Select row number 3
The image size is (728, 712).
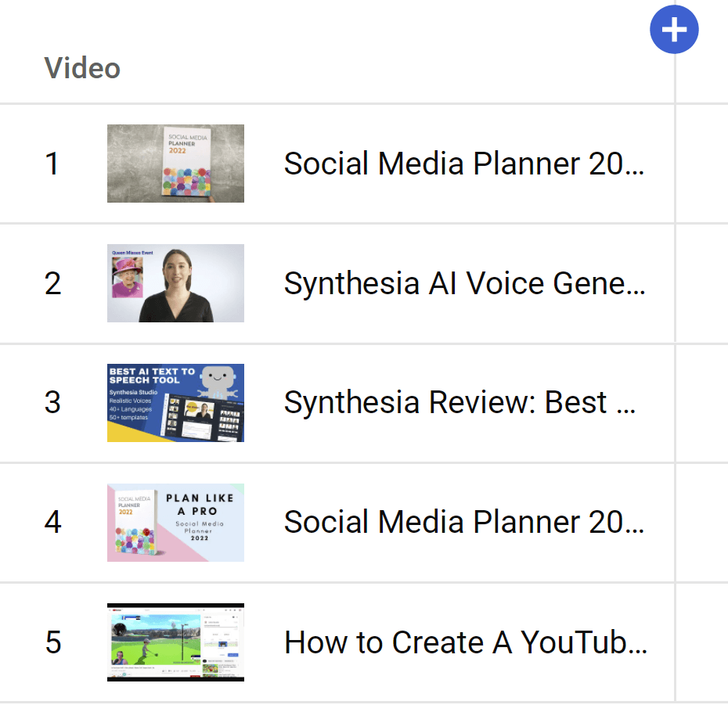tap(52, 403)
